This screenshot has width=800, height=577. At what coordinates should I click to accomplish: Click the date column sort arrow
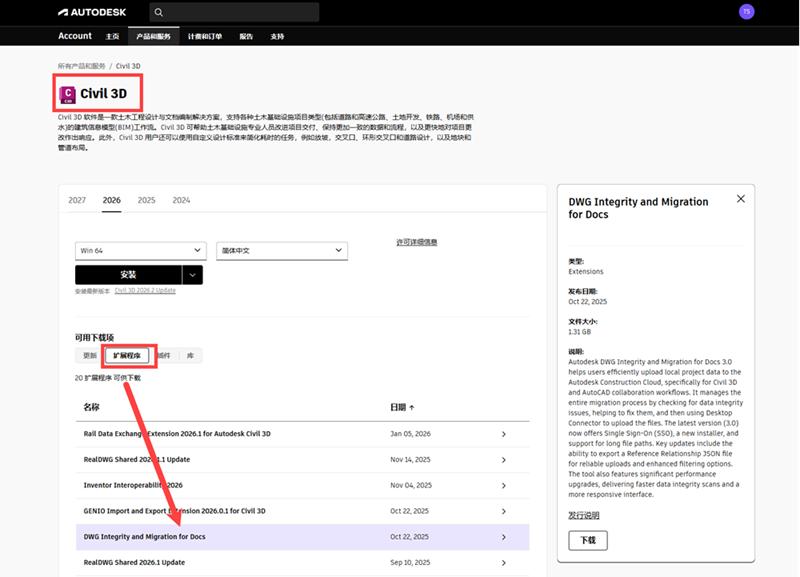(x=412, y=408)
